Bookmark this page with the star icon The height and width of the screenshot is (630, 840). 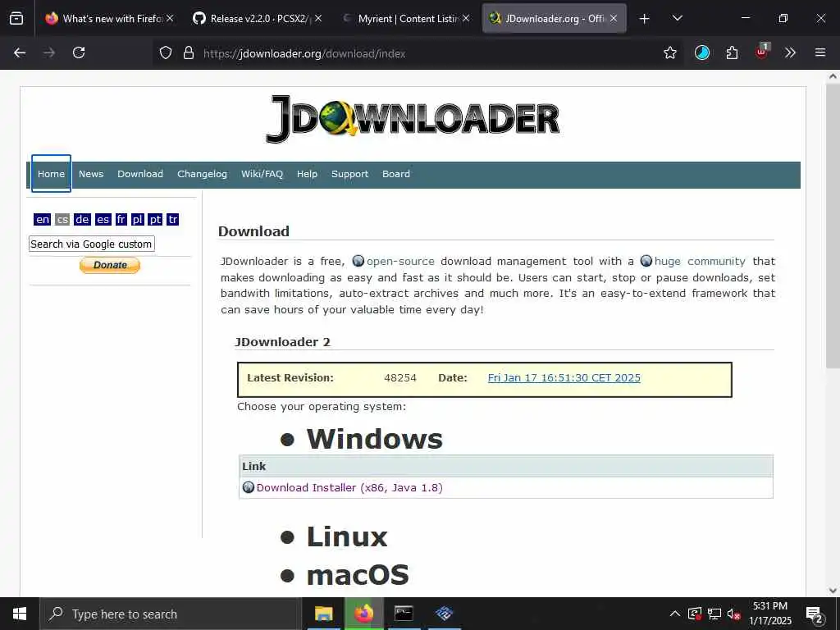pyautogui.click(x=669, y=52)
